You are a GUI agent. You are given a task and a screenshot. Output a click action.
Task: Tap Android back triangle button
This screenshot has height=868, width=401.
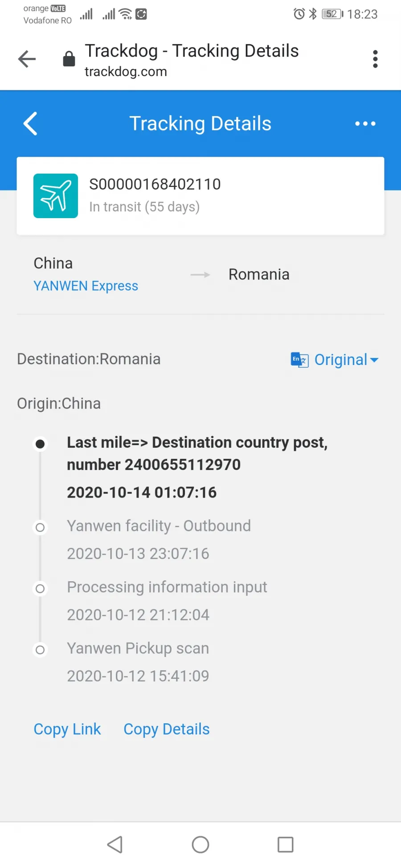tap(115, 844)
